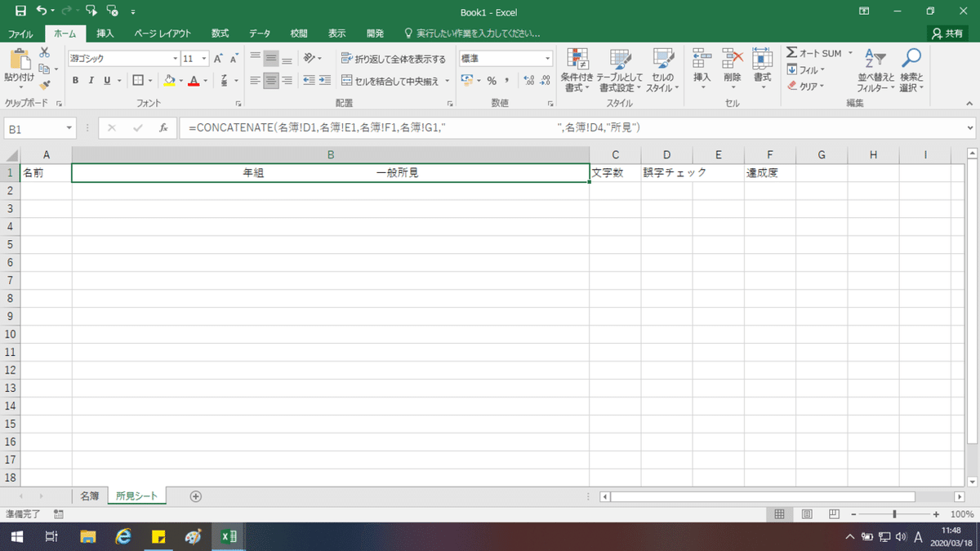
Task: Open the Conditional Formatting icon
Action: pos(577,58)
